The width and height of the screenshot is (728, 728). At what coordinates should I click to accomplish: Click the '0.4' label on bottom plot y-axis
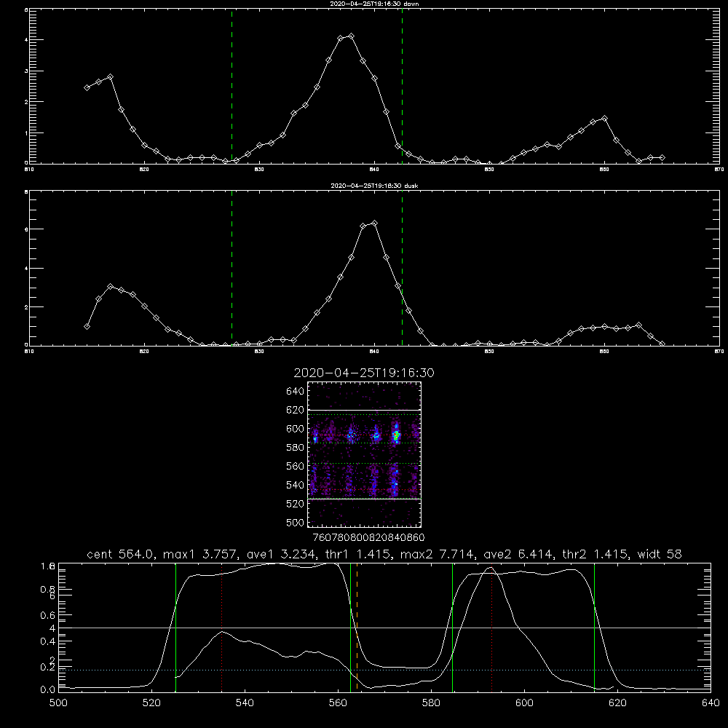click(x=47, y=641)
